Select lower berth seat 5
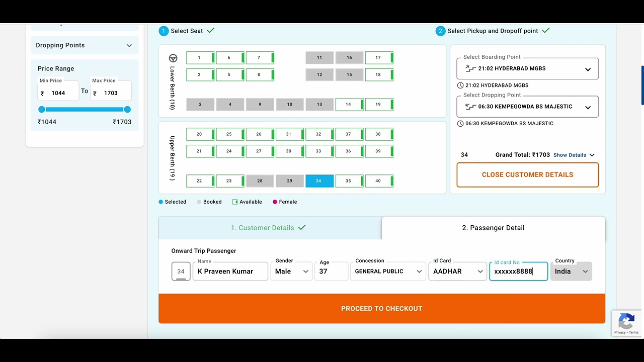The height and width of the screenshot is (362, 644). pyautogui.click(x=230, y=75)
